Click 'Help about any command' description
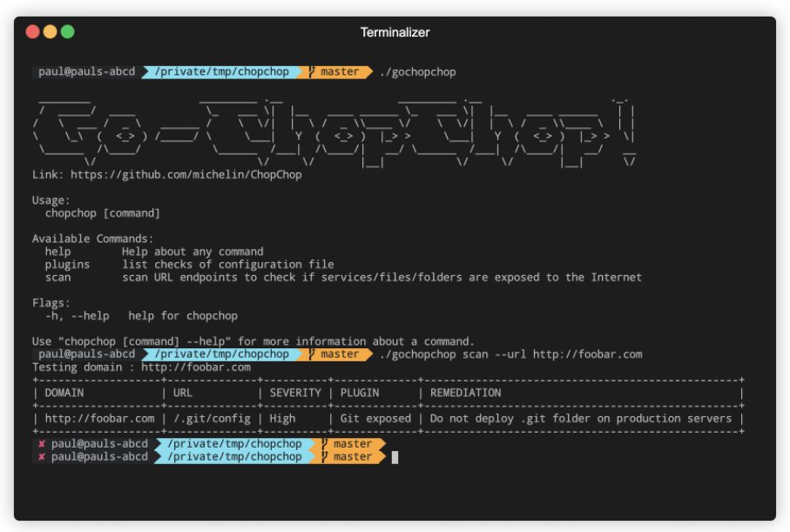The height and width of the screenshot is (532, 790). (x=192, y=252)
